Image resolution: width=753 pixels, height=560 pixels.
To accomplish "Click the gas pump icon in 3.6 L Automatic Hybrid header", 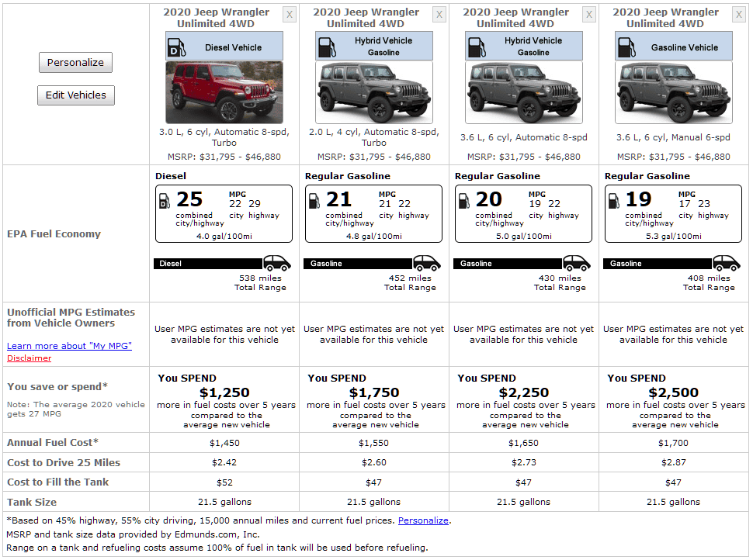I will click(x=477, y=47).
